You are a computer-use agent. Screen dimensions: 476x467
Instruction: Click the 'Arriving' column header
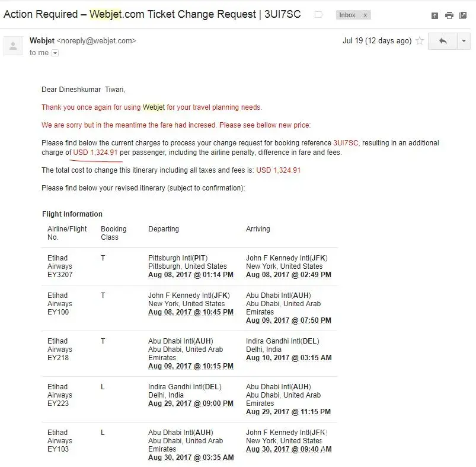click(x=258, y=229)
